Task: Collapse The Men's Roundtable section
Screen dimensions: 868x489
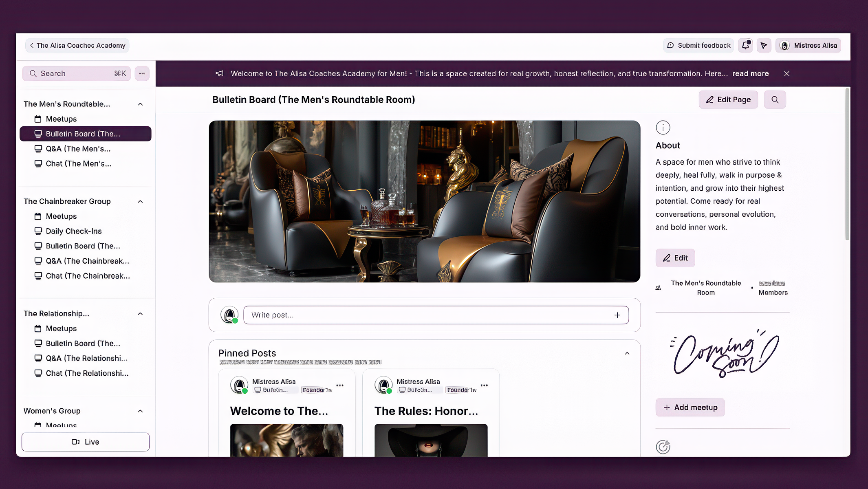Action: (140, 104)
